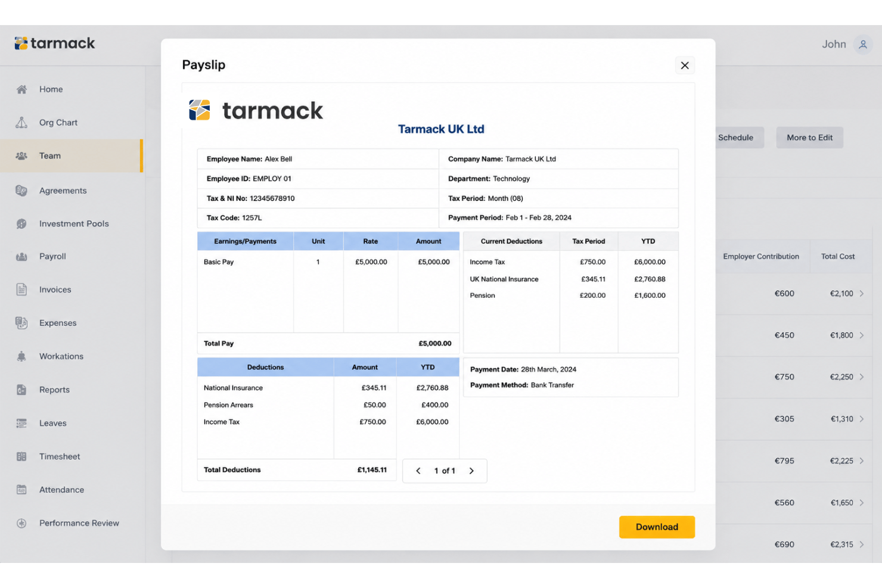Go to the previous payslip page
The height and width of the screenshot is (588, 882).
coord(418,471)
